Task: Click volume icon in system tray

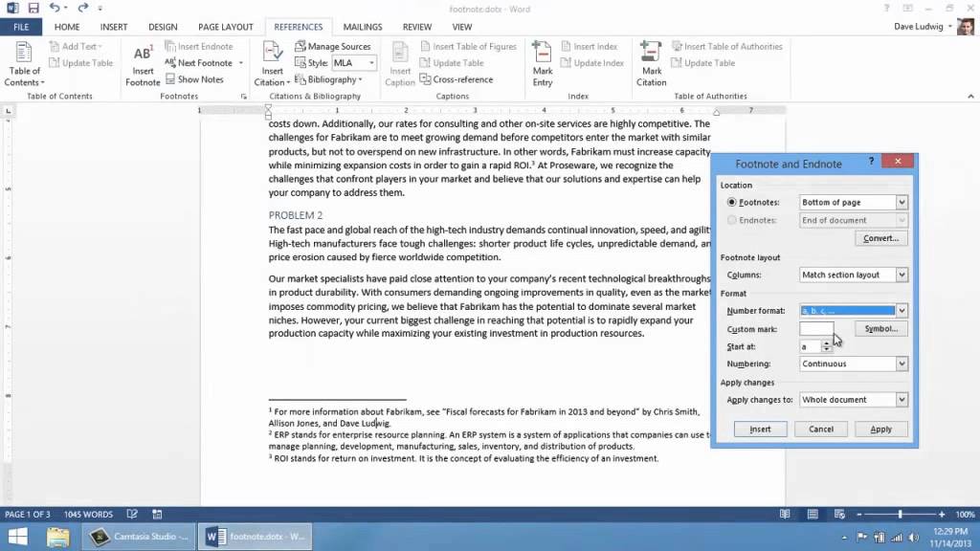Action: (914, 538)
